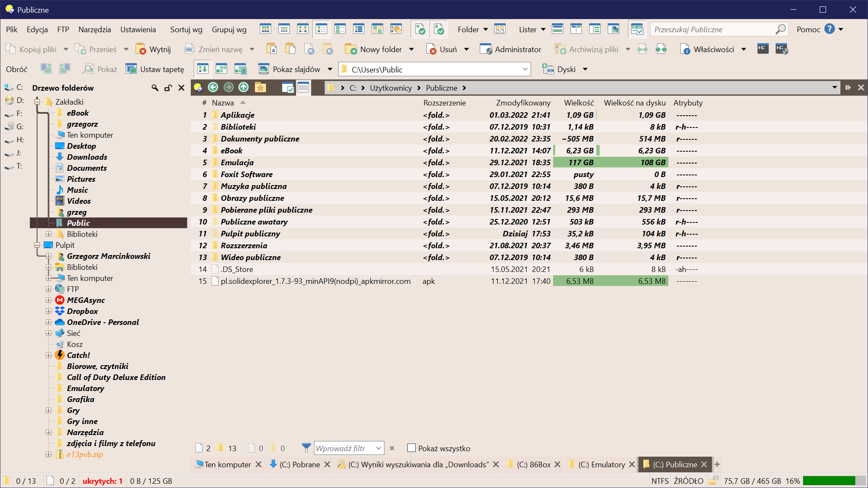Click the green Forward navigation arrow
The height and width of the screenshot is (488, 868).
pyautogui.click(x=228, y=87)
